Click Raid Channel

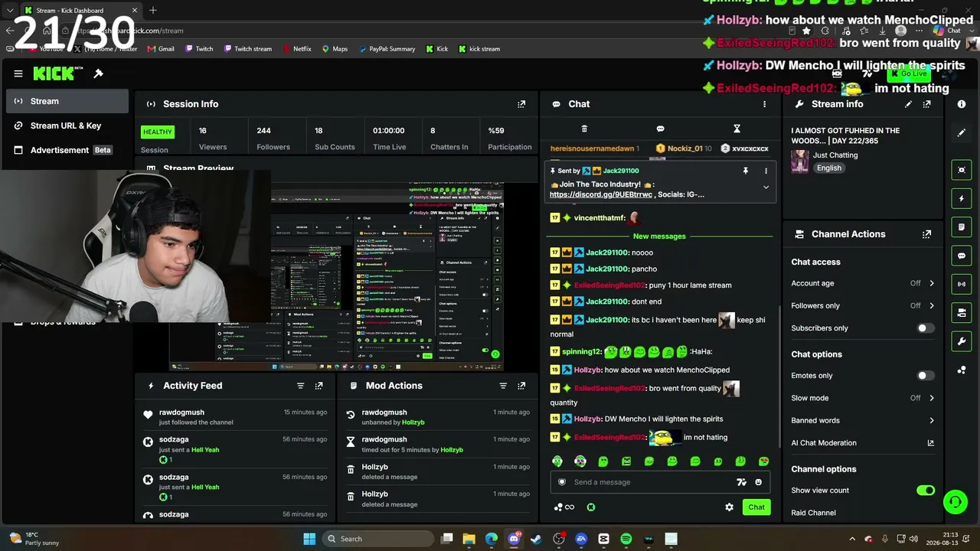[x=813, y=513]
